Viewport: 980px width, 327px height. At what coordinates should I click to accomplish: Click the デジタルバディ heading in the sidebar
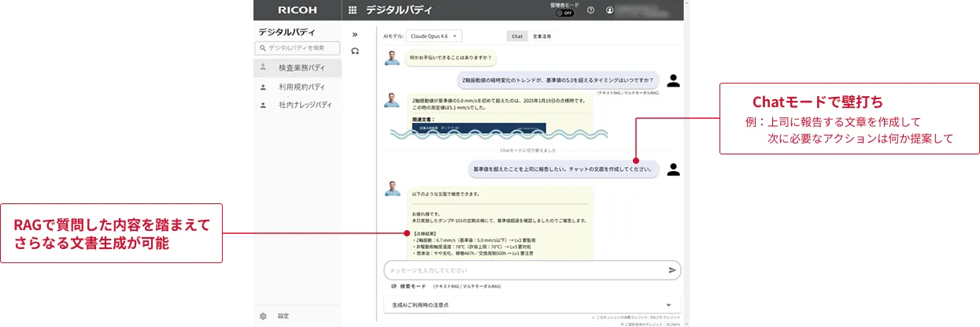coord(287,32)
